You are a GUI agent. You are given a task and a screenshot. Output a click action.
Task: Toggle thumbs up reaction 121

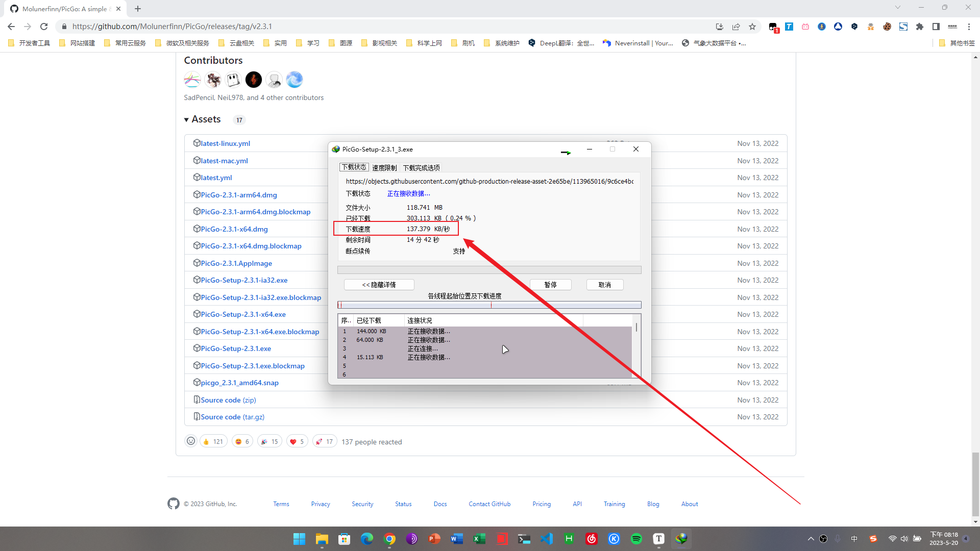coord(213,441)
